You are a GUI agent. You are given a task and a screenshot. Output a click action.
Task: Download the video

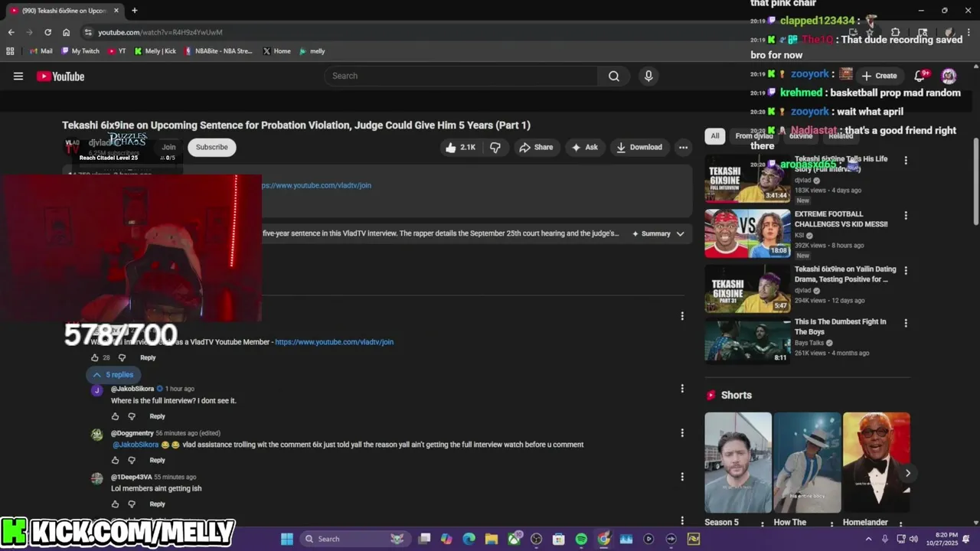point(640,147)
